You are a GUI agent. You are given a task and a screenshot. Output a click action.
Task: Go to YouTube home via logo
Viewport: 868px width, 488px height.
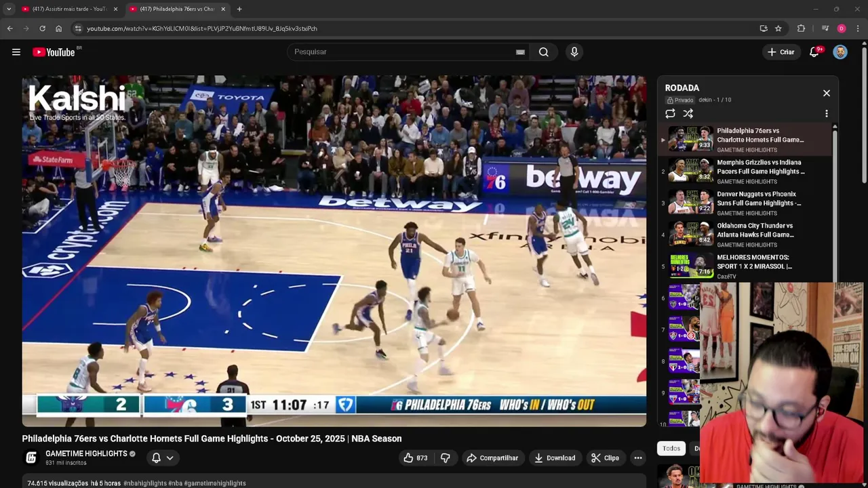(54, 52)
